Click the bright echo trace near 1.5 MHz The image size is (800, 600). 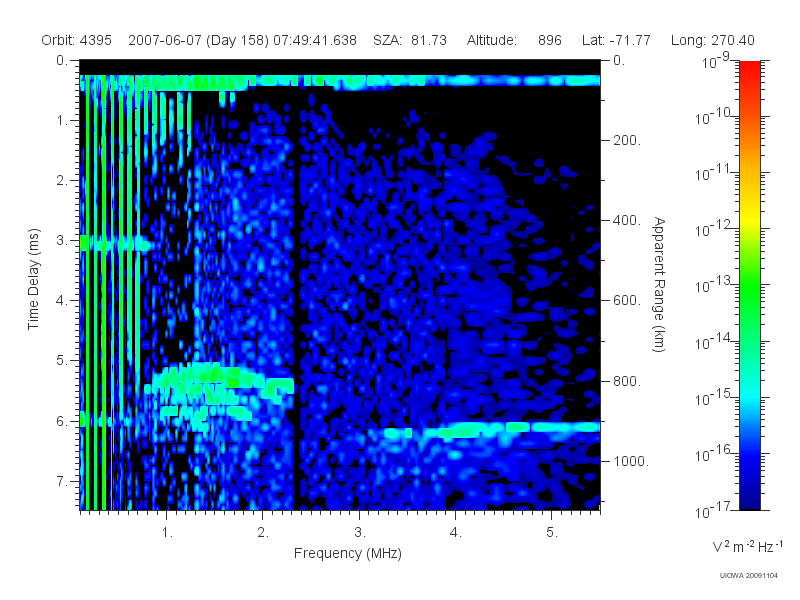tap(219, 378)
